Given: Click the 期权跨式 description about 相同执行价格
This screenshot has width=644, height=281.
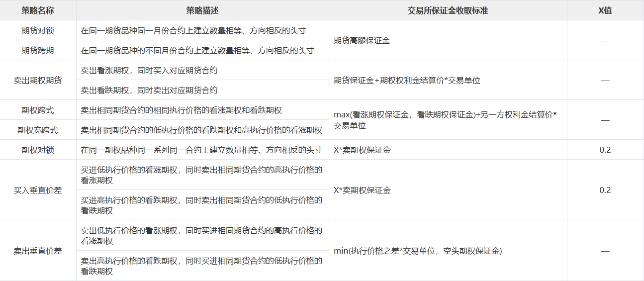Looking at the screenshot, I should pos(202,110).
